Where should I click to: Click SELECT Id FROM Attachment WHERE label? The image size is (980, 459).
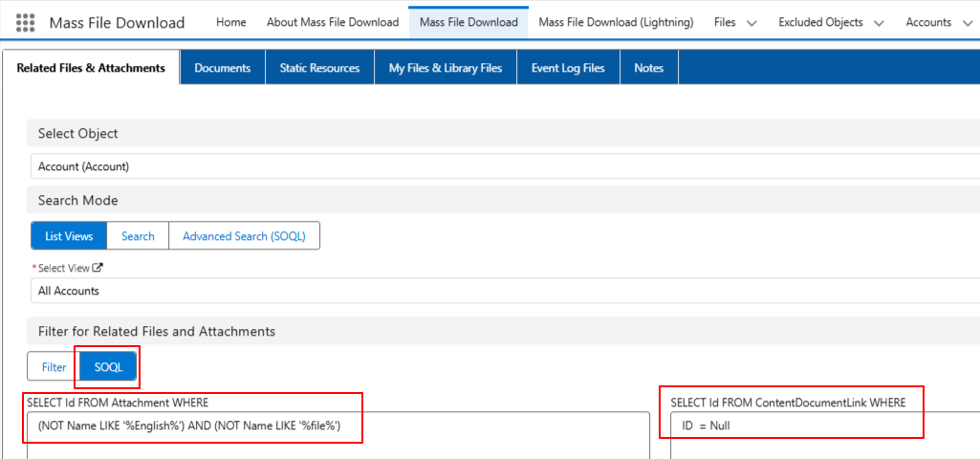tap(118, 403)
